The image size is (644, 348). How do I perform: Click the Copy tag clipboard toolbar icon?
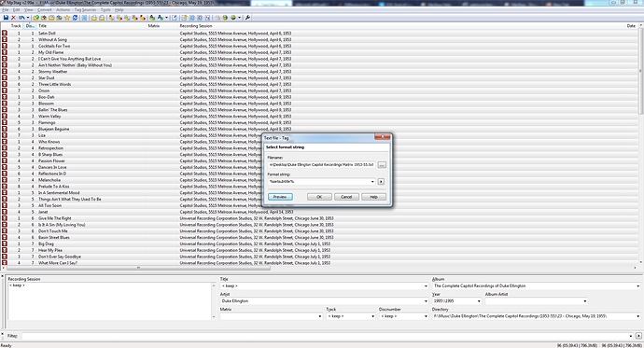(x=94, y=18)
